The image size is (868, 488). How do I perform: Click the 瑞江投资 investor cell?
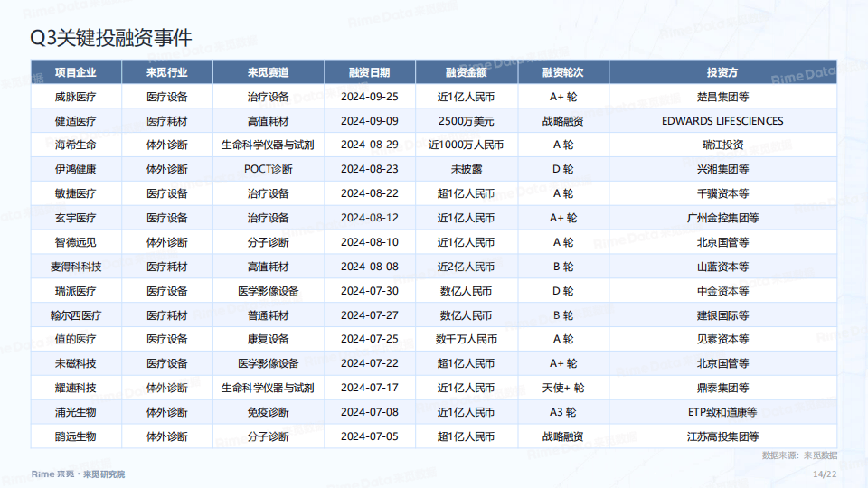722,145
